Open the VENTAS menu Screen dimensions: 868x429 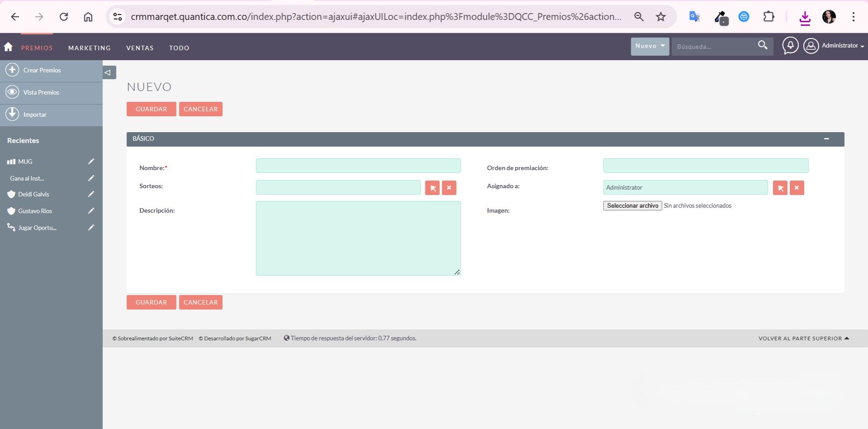[x=140, y=48]
